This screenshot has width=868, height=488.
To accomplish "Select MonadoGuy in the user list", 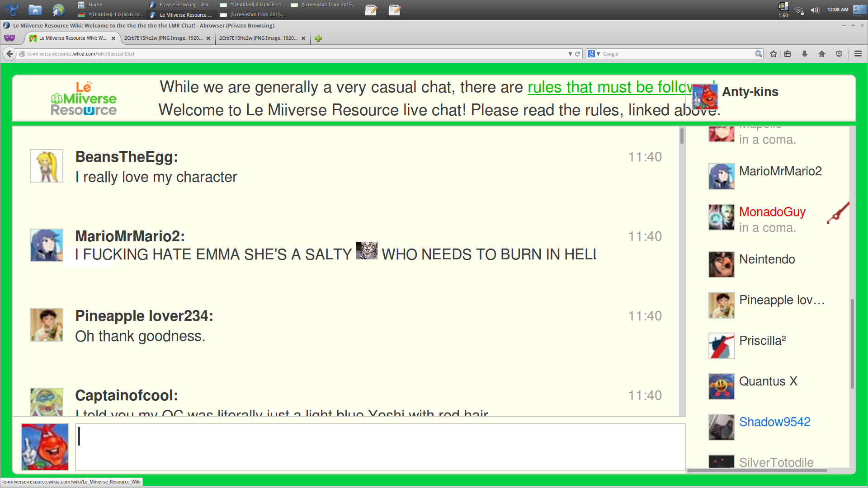I will (772, 212).
